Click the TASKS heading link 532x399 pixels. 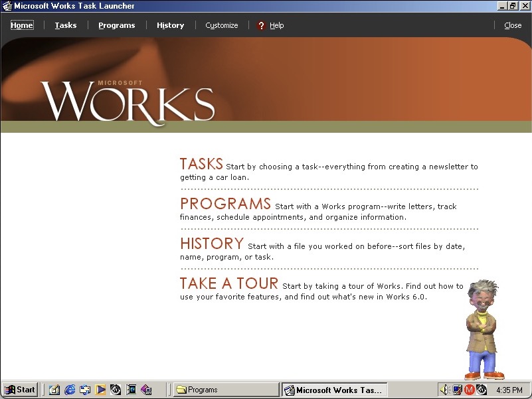(201, 164)
